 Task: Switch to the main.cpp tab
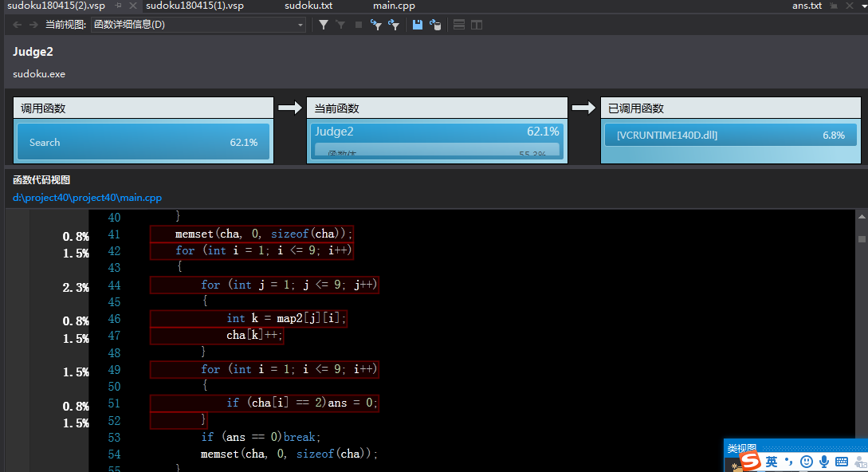point(394,6)
